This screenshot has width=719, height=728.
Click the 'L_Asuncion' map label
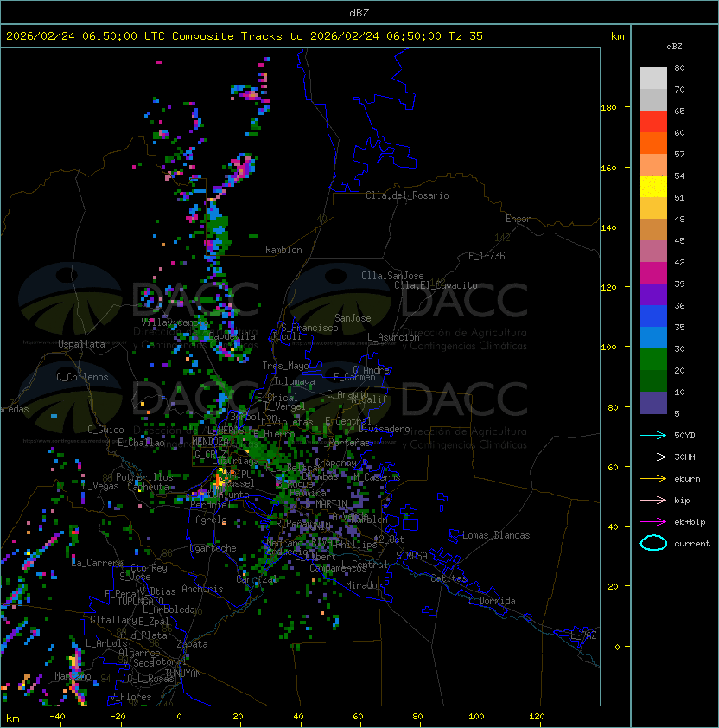point(393,337)
